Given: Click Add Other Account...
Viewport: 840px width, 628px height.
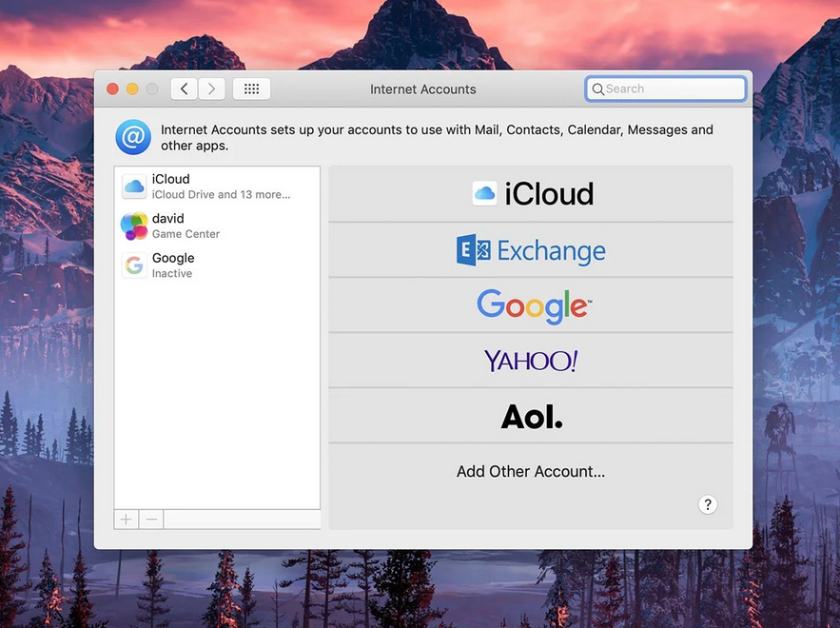Looking at the screenshot, I should point(531,472).
